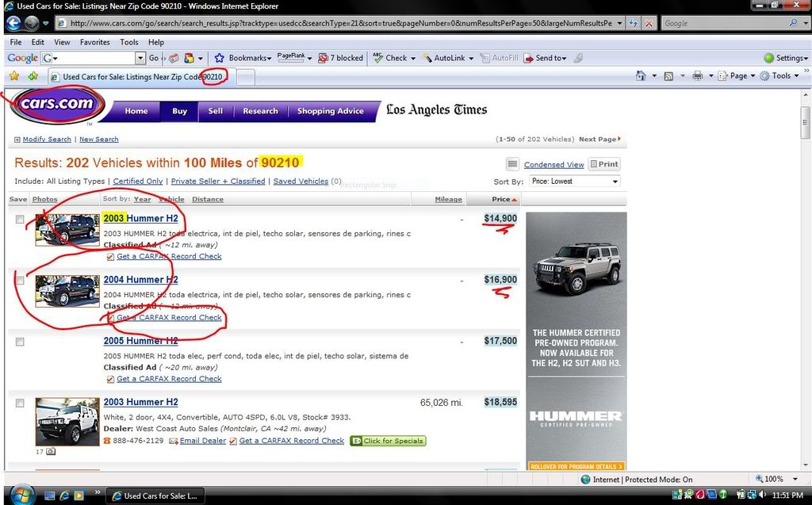Screen dimensions: 812x505
Task: Open Google toolbar search box dropdown arrow
Action: tap(140, 58)
